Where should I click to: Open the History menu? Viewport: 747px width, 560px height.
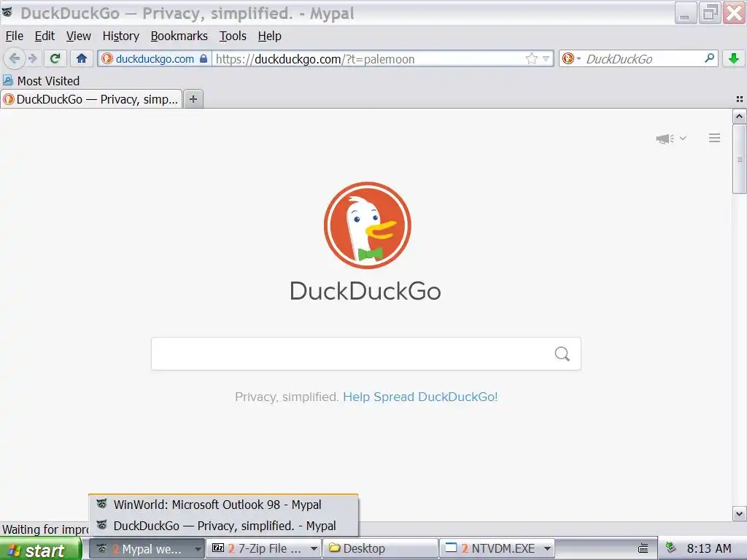tap(121, 36)
